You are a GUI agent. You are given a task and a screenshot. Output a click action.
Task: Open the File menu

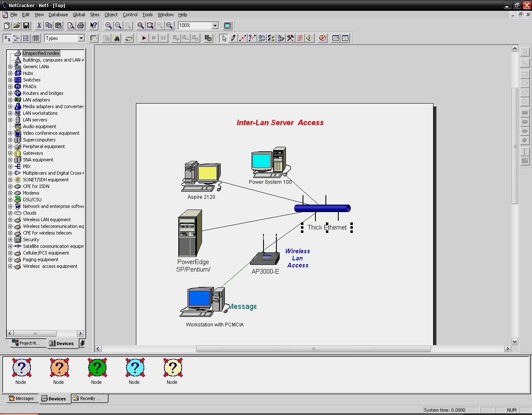tap(14, 15)
